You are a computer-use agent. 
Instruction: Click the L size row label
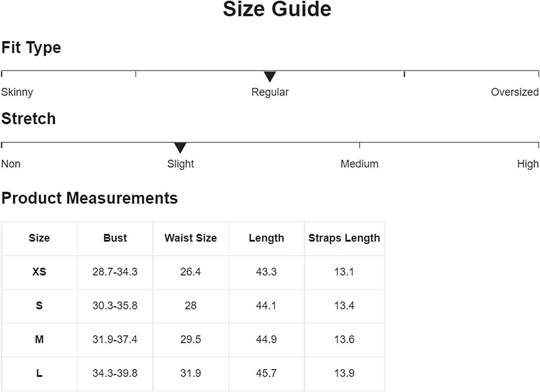39,373
